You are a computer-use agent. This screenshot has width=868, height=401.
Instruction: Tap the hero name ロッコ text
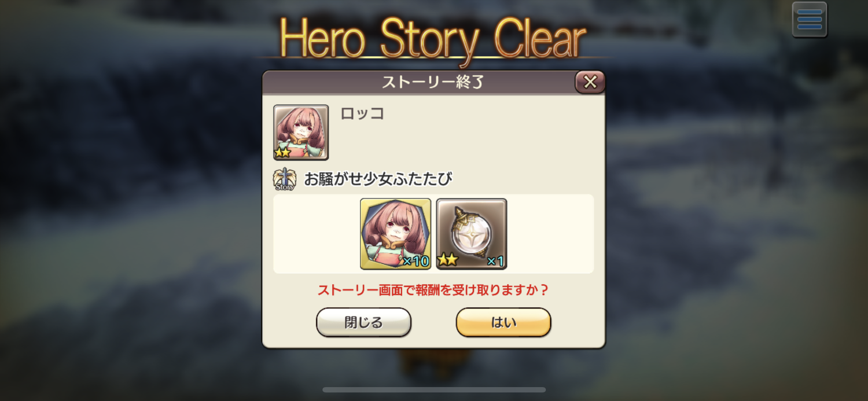point(362,113)
